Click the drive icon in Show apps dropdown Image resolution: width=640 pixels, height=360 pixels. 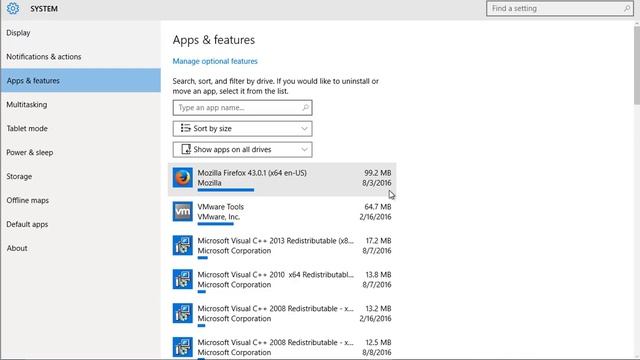(186, 149)
